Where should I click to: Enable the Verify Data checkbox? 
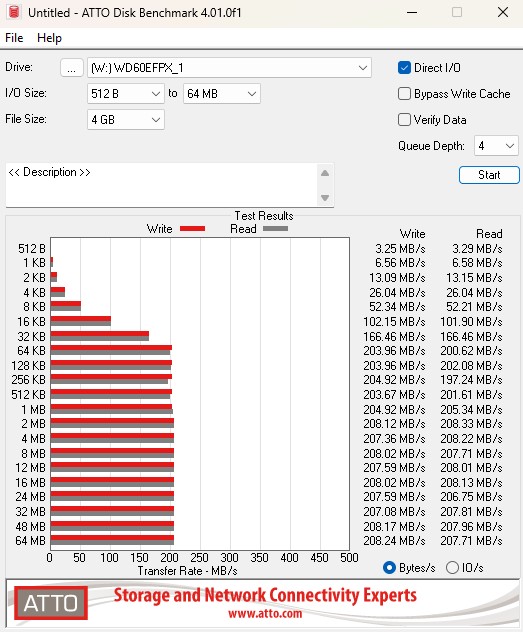[404, 120]
